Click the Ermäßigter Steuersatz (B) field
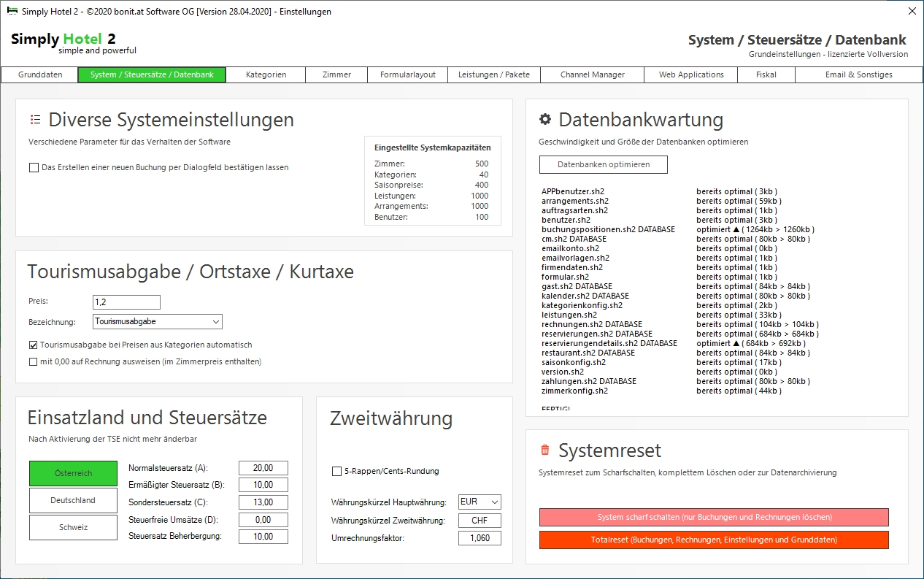 [263, 485]
